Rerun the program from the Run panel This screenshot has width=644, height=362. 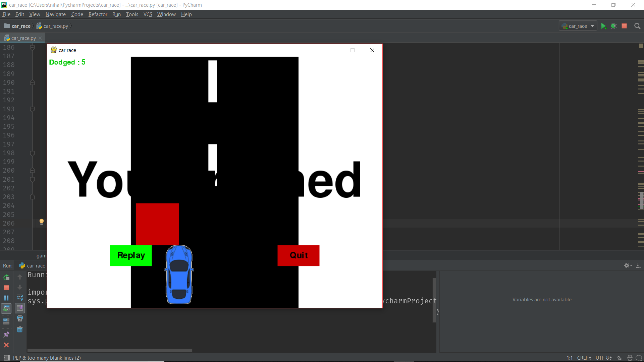pos(6,278)
